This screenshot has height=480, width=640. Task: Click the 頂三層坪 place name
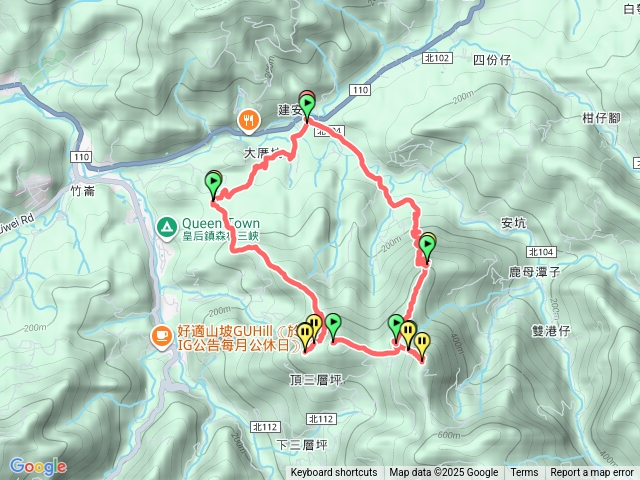[316, 380]
